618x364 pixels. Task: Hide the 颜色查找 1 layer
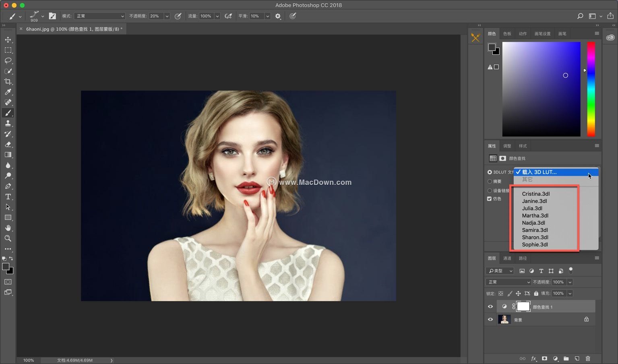(x=490, y=307)
